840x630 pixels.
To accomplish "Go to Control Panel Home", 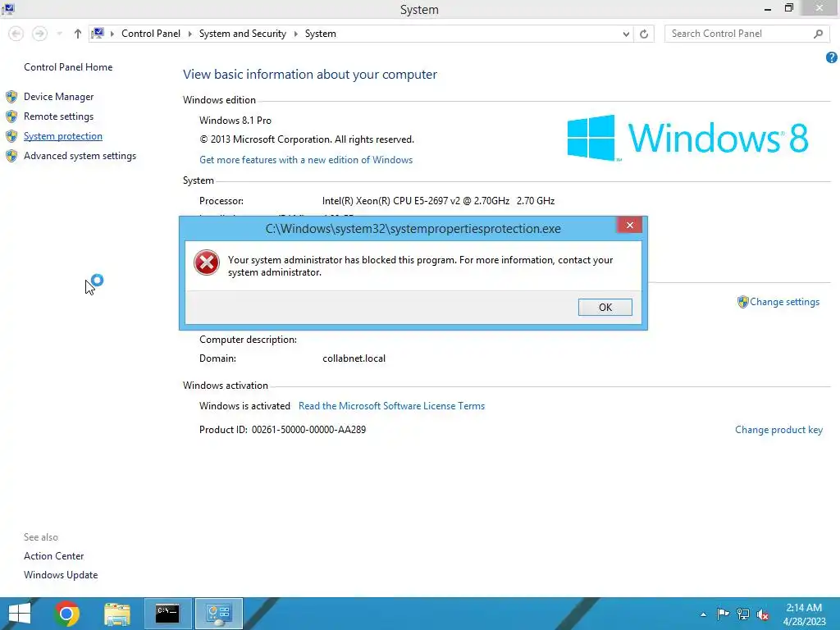I will point(68,67).
